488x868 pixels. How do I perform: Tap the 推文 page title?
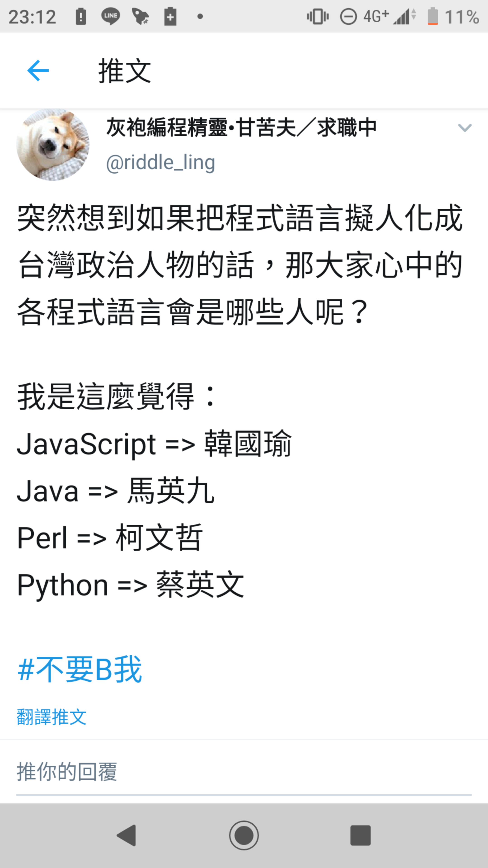pyautogui.click(x=125, y=71)
